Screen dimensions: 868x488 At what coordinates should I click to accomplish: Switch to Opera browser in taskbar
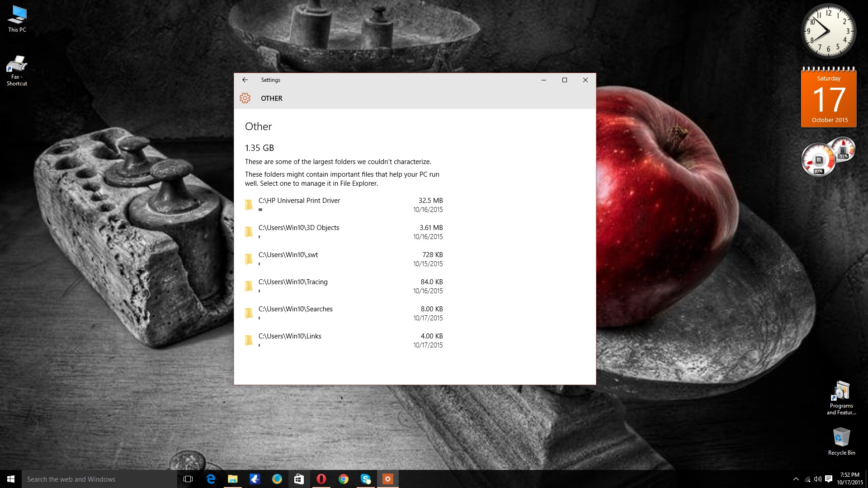[321, 479]
